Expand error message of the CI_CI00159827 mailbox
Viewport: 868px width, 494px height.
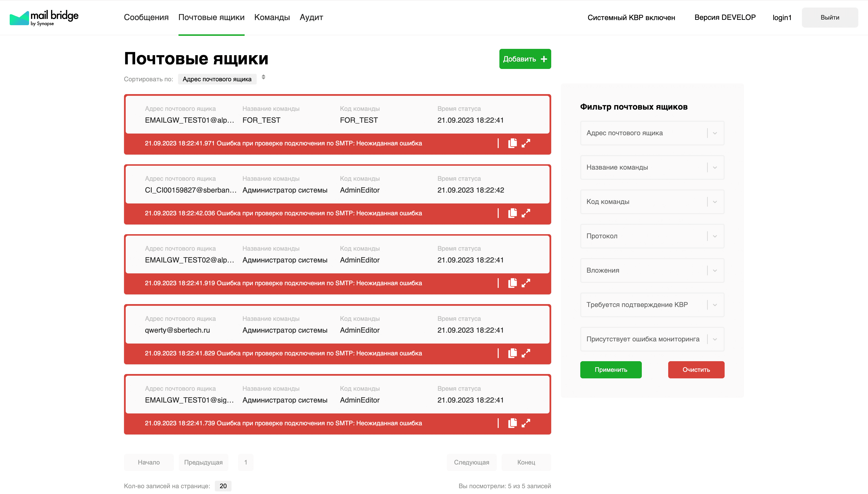click(x=526, y=213)
